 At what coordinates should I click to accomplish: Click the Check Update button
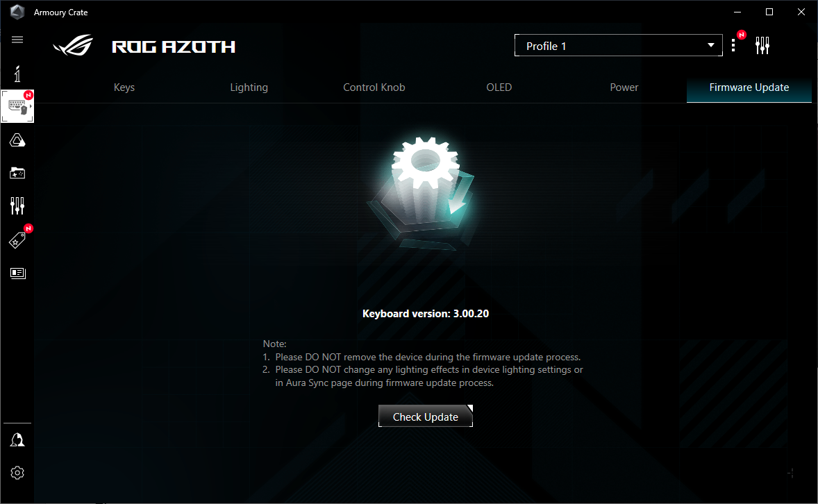[x=426, y=417]
